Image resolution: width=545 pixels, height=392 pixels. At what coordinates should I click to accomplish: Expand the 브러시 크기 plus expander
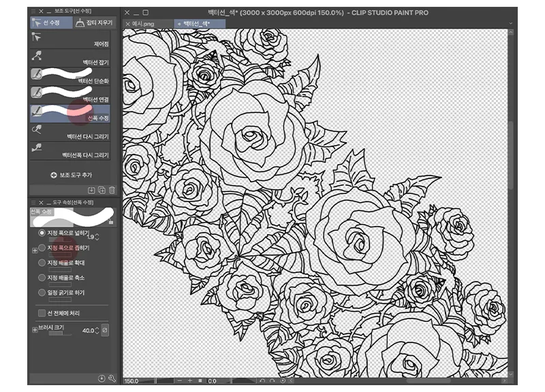click(35, 330)
